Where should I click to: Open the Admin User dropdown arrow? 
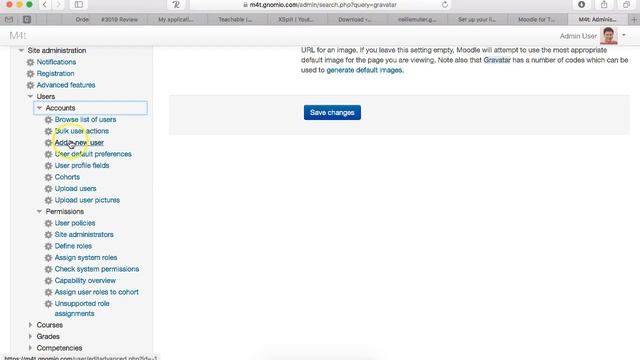[624, 36]
